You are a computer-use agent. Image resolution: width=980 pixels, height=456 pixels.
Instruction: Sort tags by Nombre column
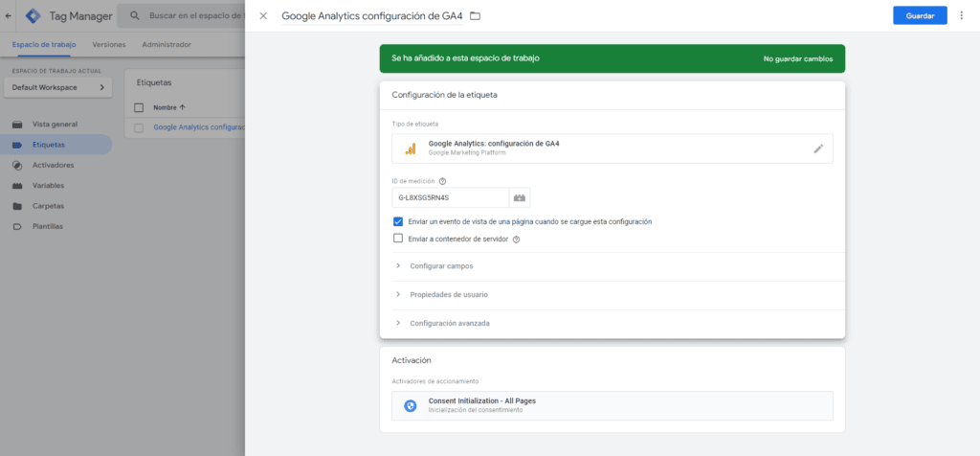click(169, 107)
